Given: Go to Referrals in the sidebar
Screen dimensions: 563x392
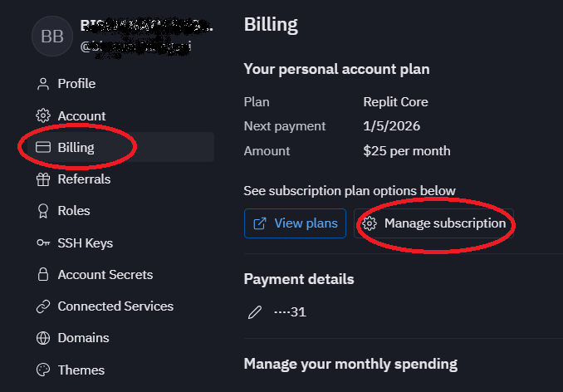Looking at the screenshot, I should pos(84,179).
